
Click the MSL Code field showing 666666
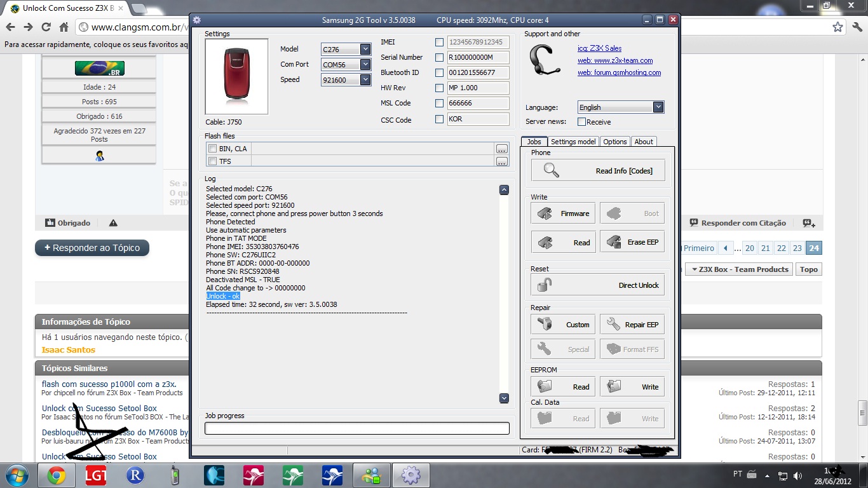478,103
